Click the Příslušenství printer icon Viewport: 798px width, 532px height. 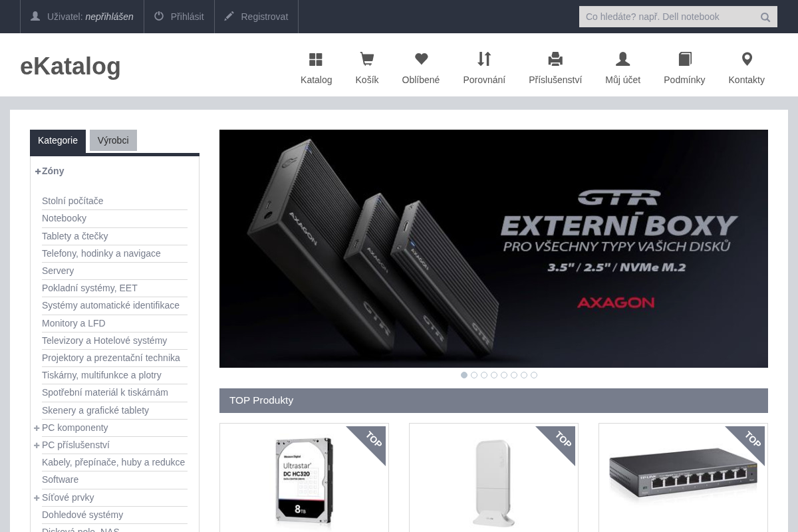click(x=555, y=59)
